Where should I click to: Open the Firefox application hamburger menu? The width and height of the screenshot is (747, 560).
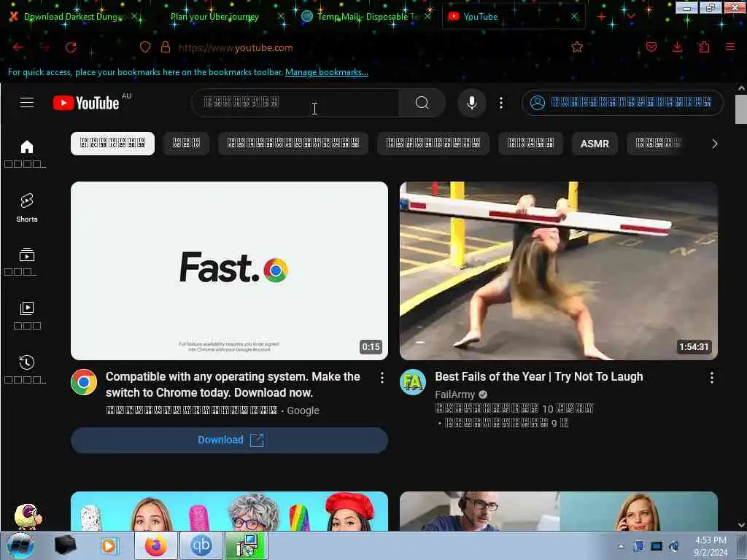(x=729, y=47)
